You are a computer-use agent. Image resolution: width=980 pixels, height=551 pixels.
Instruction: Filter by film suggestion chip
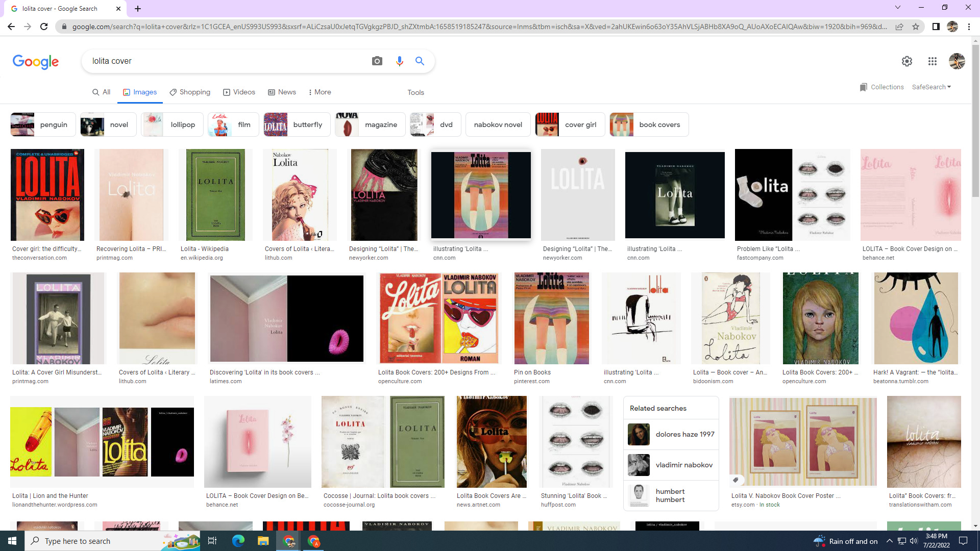click(x=233, y=124)
